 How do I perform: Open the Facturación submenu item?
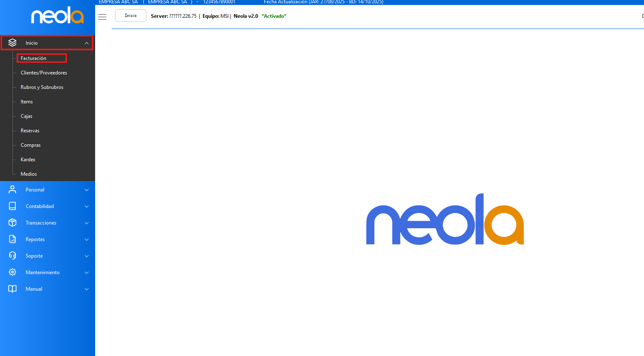click(x=34, y=58)
